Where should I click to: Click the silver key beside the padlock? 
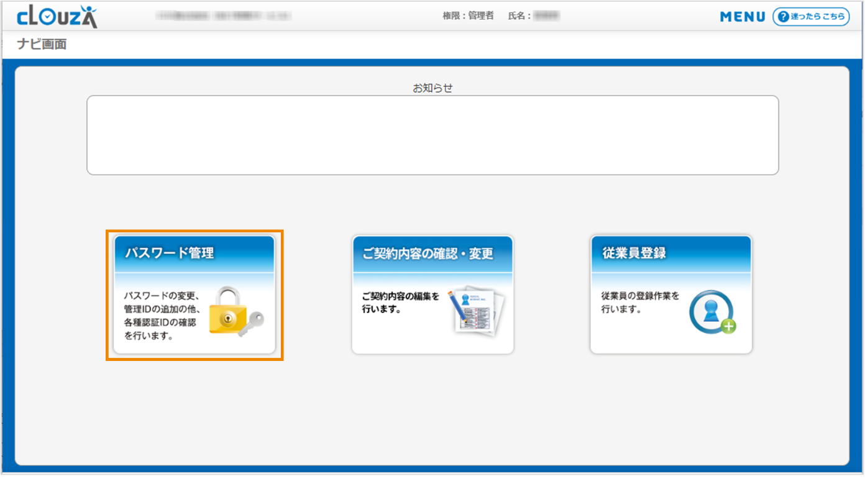(x=254, y=321)
